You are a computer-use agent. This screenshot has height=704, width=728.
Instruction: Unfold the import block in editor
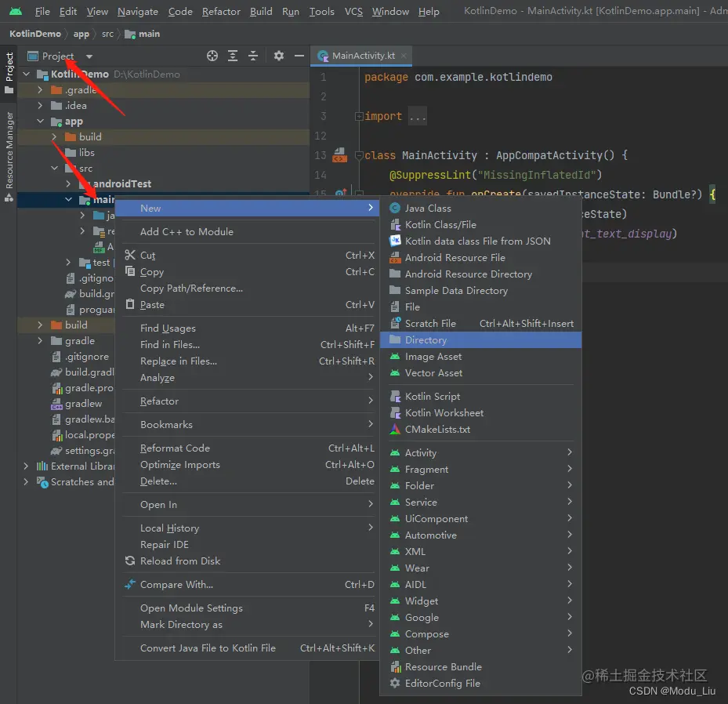[359, 117]
